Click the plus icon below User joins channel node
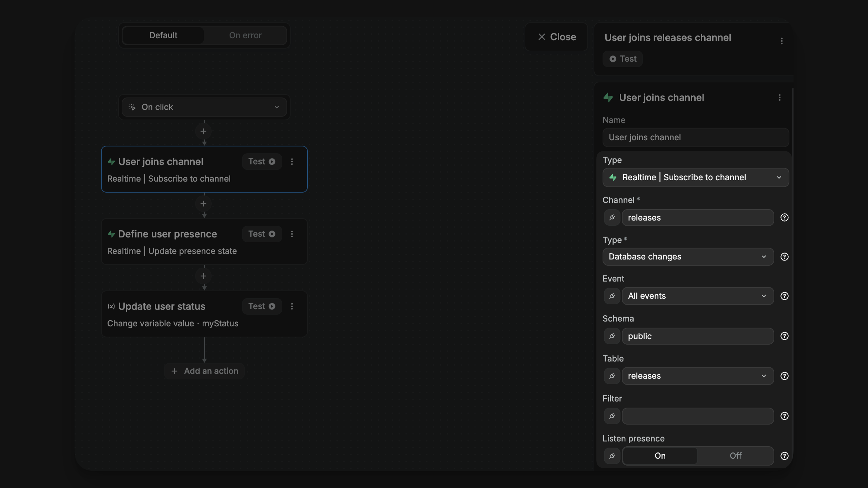The height and width of the screenshot is (488, 868). coord(204,204)
